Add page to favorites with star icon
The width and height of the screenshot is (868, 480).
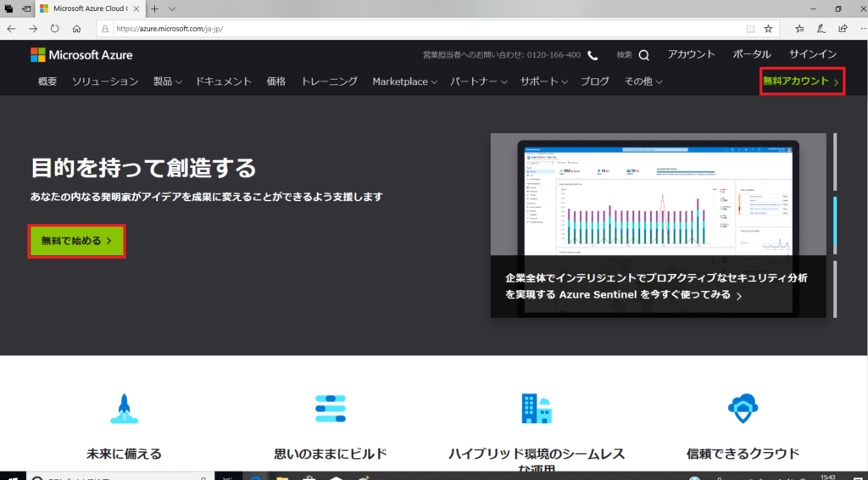[x=768, y=29]
